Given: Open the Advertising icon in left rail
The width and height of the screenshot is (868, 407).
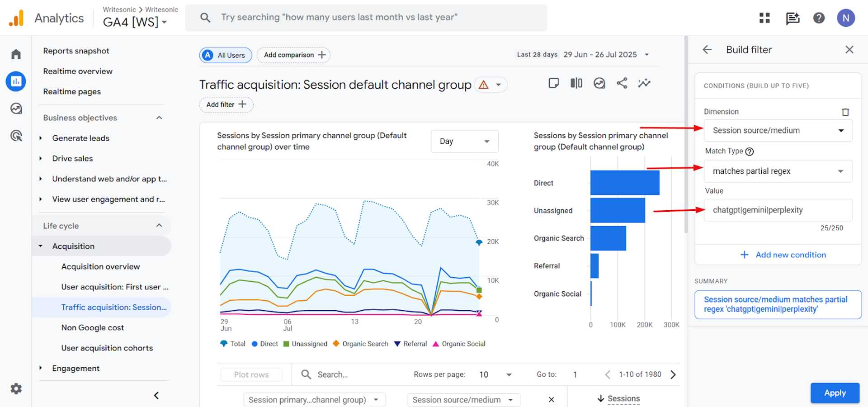Looking at the screenshot, I should point(16,136).
